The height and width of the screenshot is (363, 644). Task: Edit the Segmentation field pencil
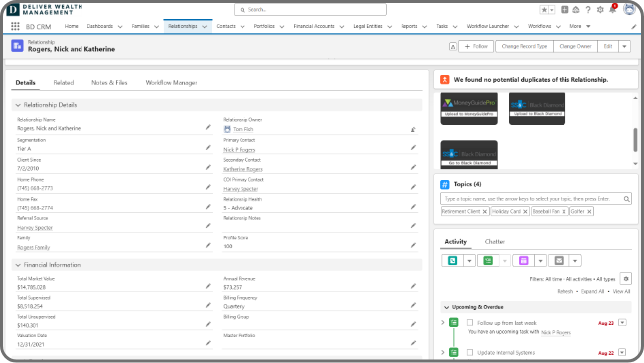208,147
